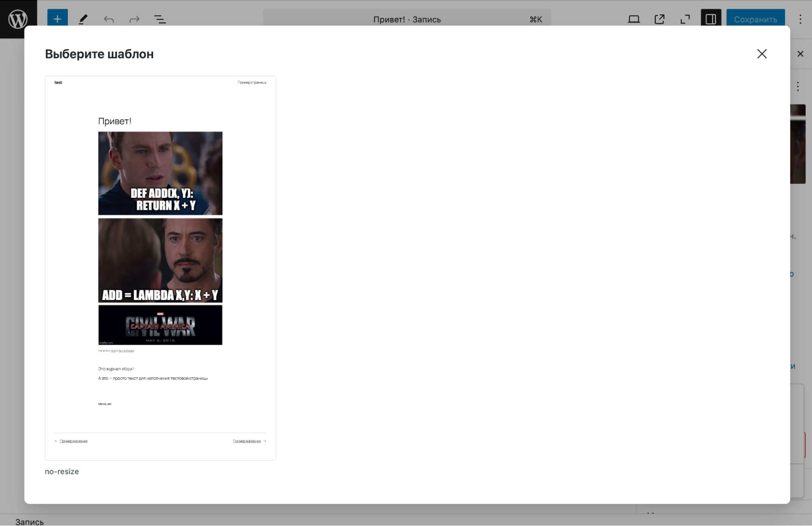Close the Выберите шаблон dialog
The width and height of the screenshot is (812, 526).
762,54
